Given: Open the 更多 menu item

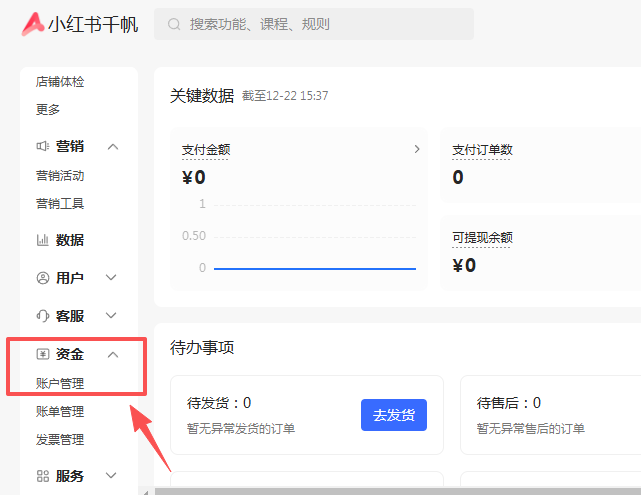Looking at the screenshot, I should point(48,110).
